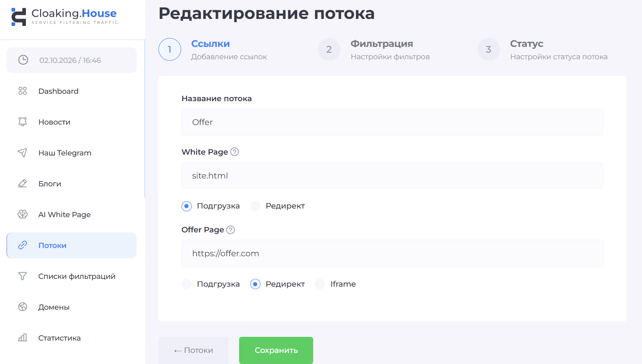The image size is (642, 364).
Task: Click the White Page help question icon
Action: click(235, 152)
